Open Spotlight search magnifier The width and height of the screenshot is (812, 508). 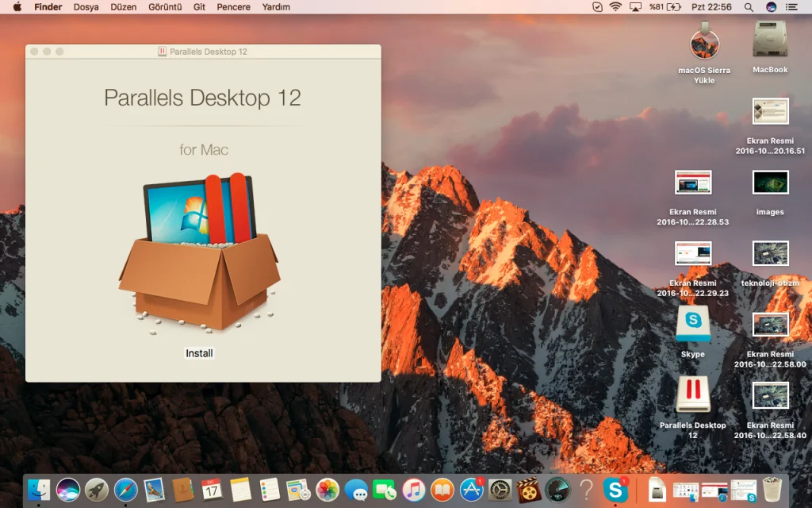(749, 7)
